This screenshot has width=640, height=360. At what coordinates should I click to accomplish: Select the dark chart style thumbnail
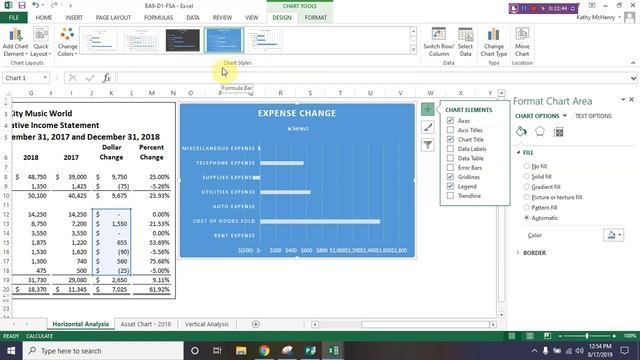point(182,40)
